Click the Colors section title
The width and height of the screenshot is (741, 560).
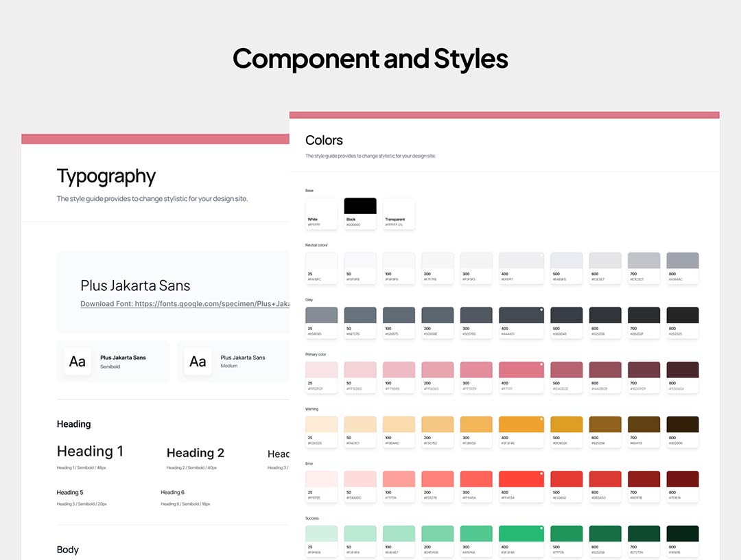click(x=324, y=141)
